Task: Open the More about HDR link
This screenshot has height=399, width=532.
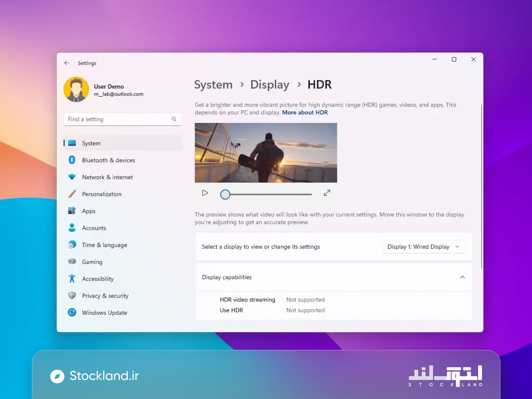Action: point(305,113)
